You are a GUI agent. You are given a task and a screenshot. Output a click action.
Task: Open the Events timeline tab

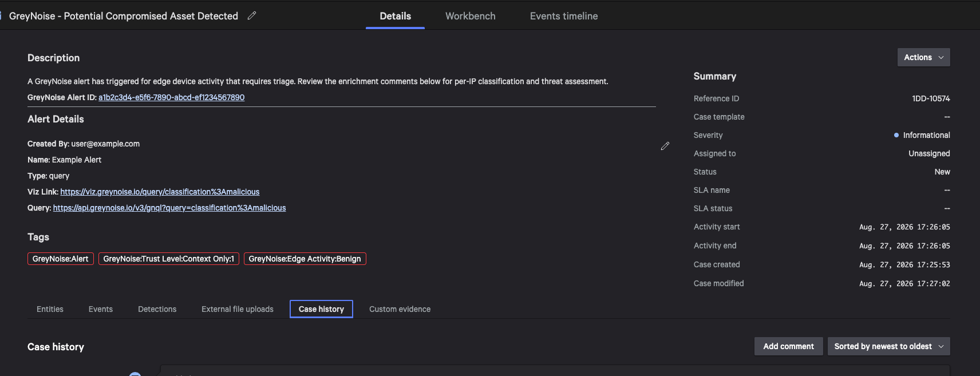click(x=564, y=16)
